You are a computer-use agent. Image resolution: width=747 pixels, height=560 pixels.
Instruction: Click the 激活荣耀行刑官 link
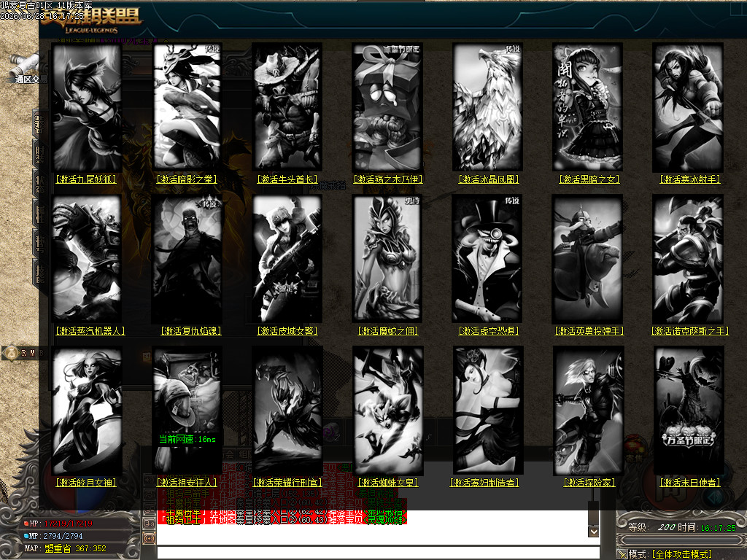287,483
